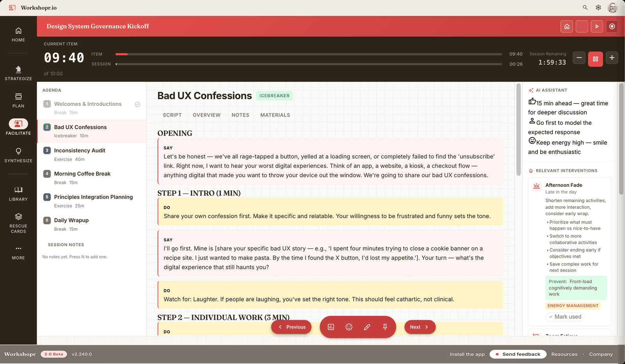
Task: Open the More menu in sidebar
Action: click(18, 252)
